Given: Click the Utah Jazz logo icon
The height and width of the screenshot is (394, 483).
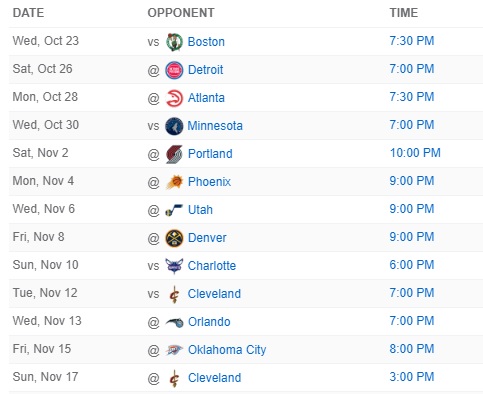Looking at the screenshot, I should (174, 210).
